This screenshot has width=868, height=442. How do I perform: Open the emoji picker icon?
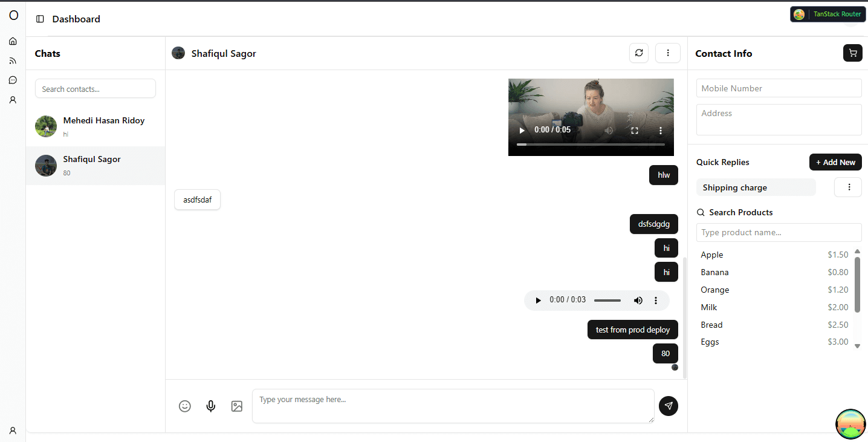[185, 406]
